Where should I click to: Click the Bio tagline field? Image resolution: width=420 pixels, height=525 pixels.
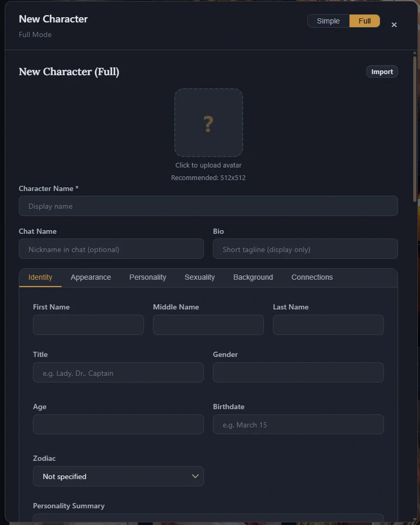coord(305,249)
